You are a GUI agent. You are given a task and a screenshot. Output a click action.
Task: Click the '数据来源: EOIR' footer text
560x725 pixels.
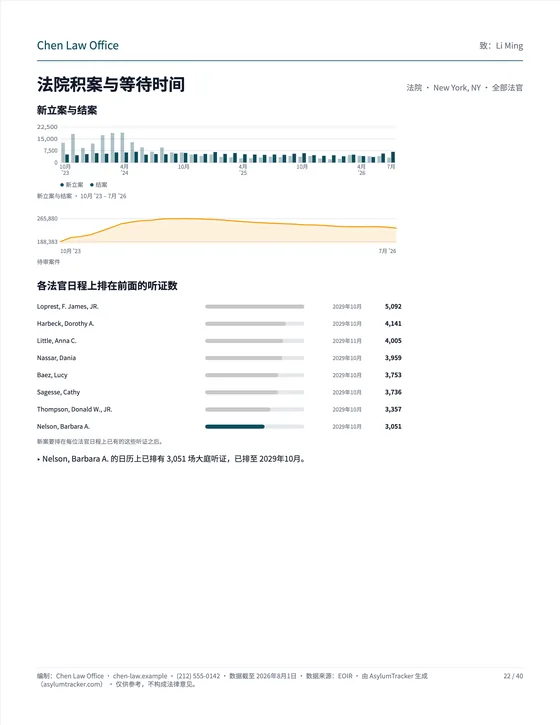(329, 676)
